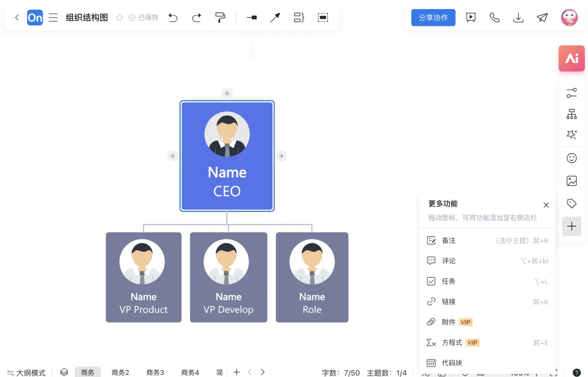Open the image insert panel in sidebar
588x377 pixels.
point(571,181)
